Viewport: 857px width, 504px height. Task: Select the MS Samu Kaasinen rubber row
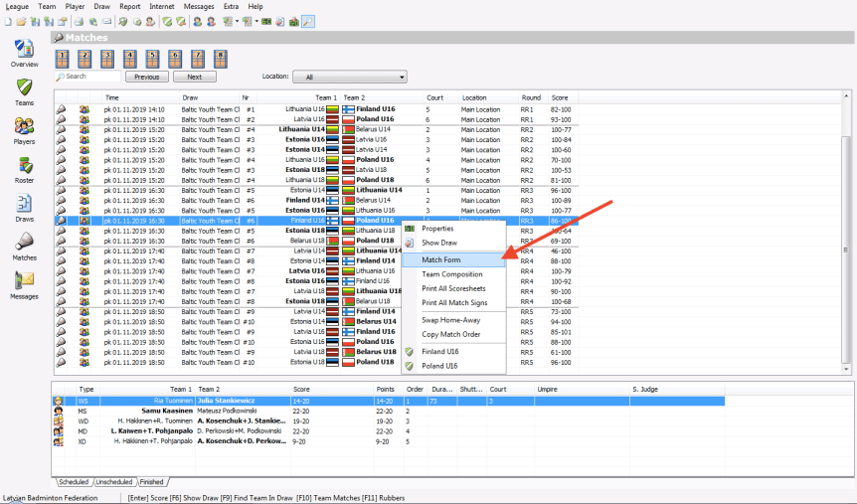[x=389, y=412]
